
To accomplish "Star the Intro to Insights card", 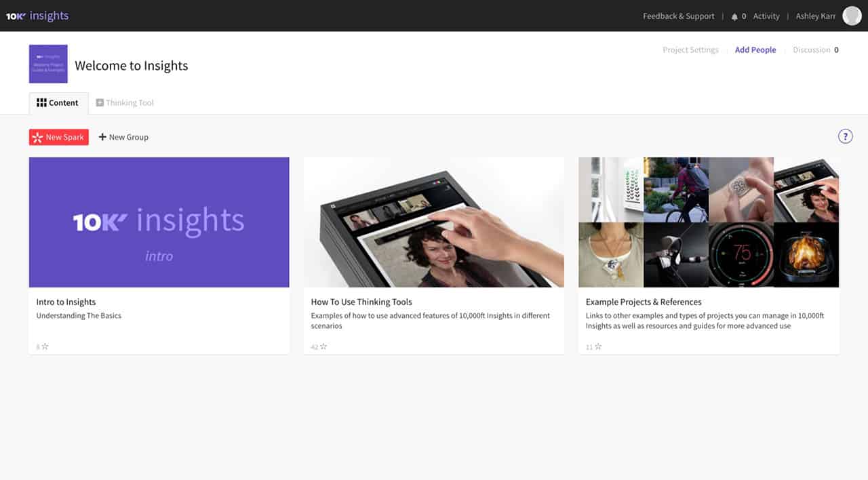I will [x=45, y=346].
